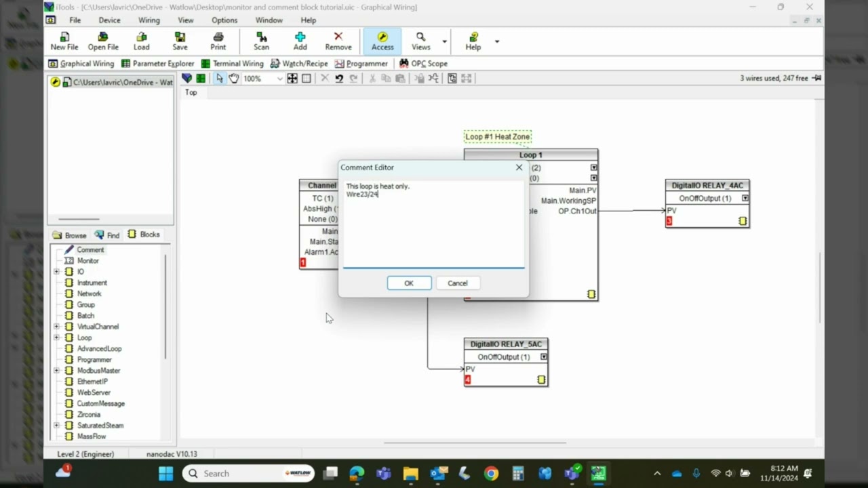
Task: Select the arrow pointer tool
Action: (x=220, y=79)
